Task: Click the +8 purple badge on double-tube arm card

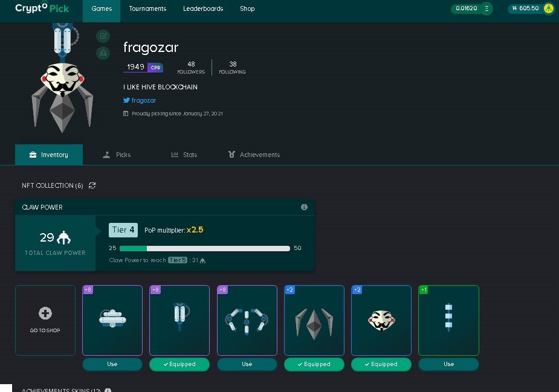Action: click(x=155, y=290)
